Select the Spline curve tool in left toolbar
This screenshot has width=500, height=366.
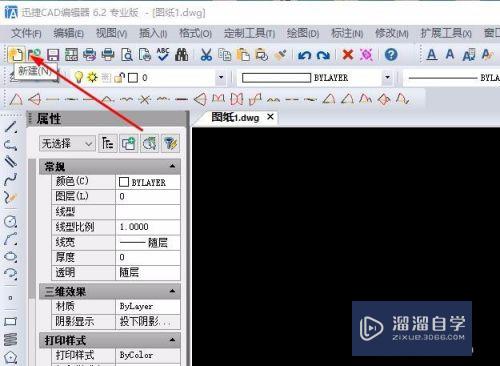point(10,179)
